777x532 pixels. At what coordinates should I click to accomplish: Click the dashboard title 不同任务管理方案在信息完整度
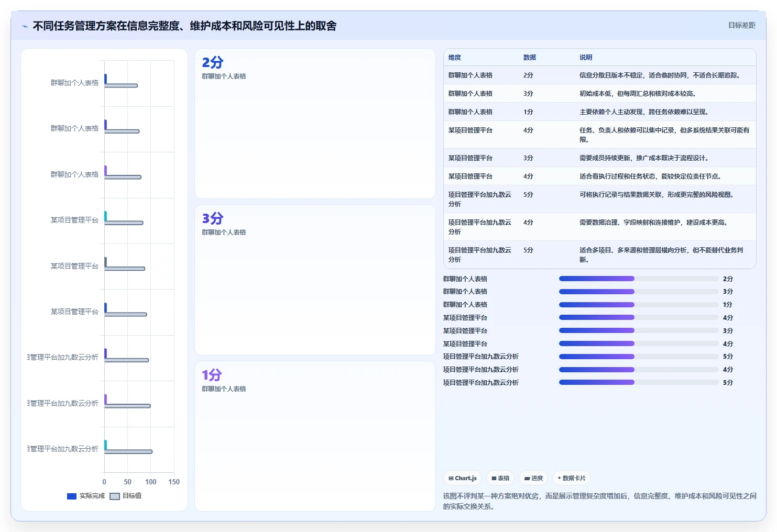[x=184, y=26]
